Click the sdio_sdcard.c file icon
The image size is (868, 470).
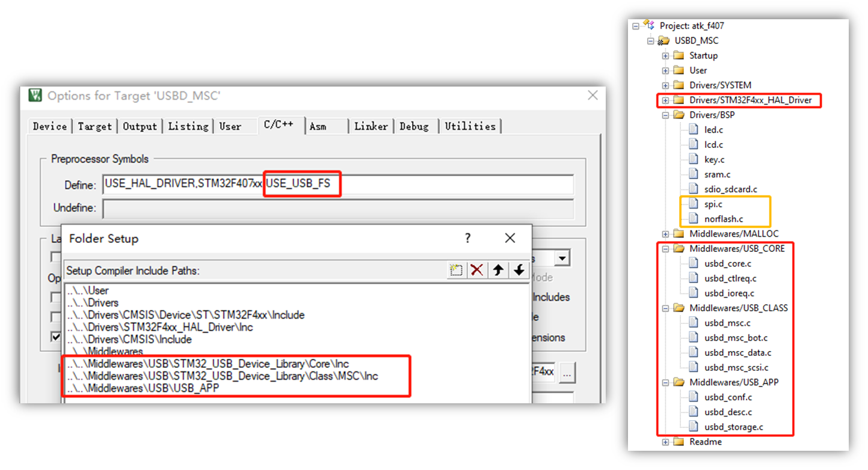pos(694,189)
